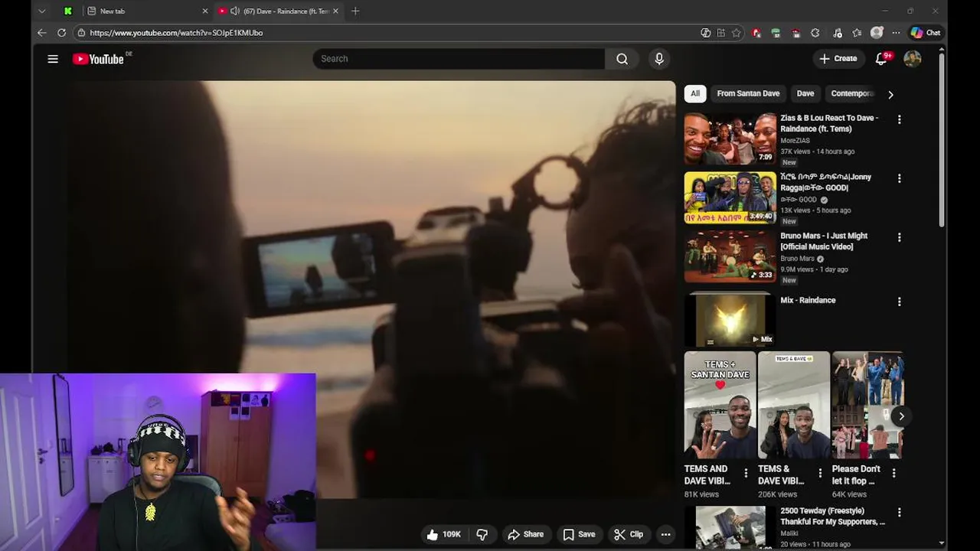The image size is (980, 551).
Task: Switch to the Dave - Raindance tab
Action: point(278,11)
